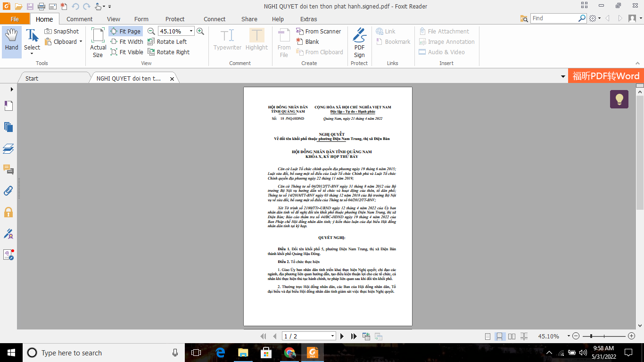Screen dimensions: 644x362
Task: Jump to the last page
Action: coord(354,336)
